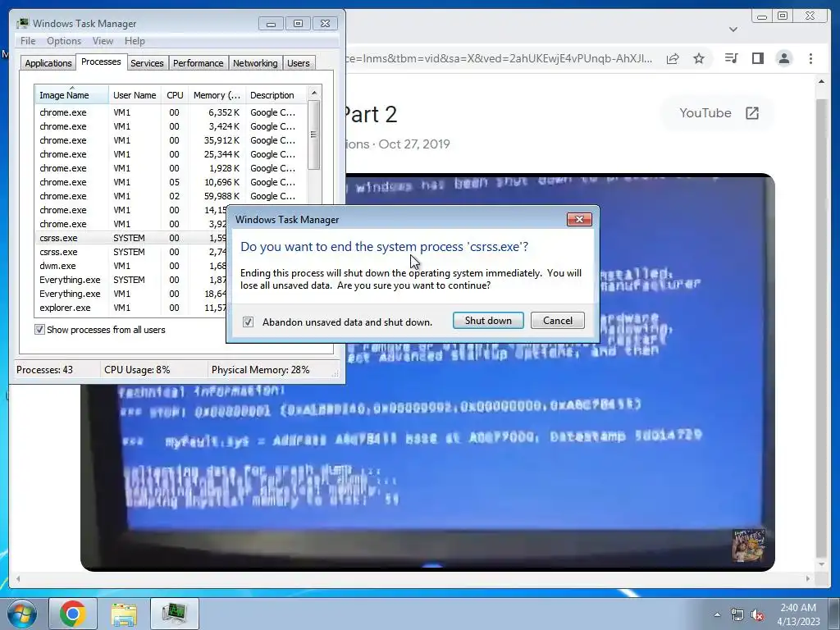Sort processes by User Name column
The width and height of the screenshot is (840, 630).
point(135,95)
